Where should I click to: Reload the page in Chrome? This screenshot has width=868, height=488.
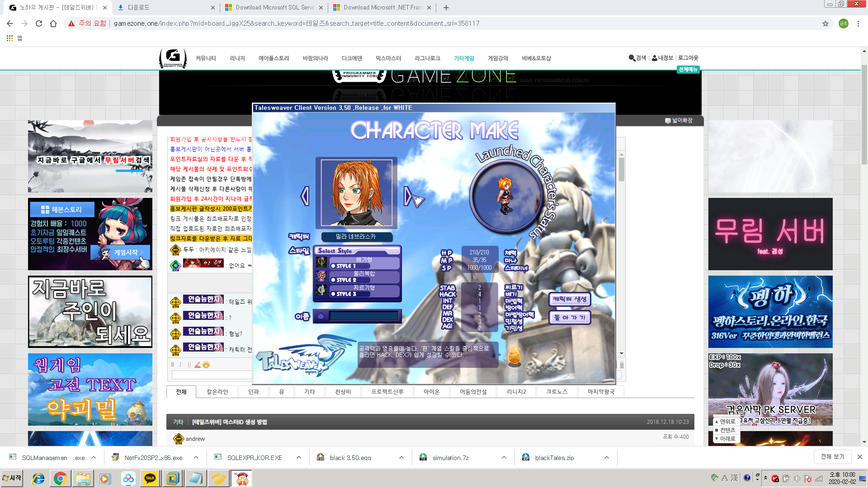[39, 23]
